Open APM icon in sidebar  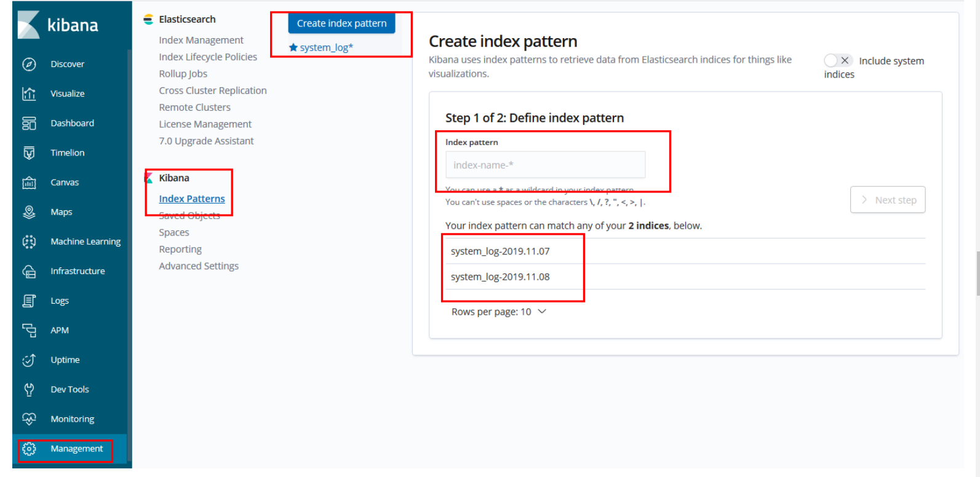click(29, 330)
